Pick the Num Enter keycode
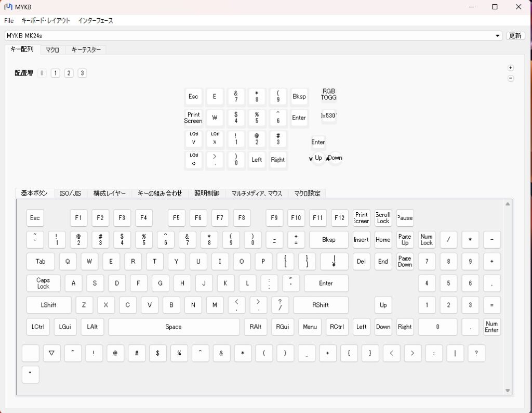Image resolution: width=532 pixels, height=413 pixels. click(x=491, y=327)
